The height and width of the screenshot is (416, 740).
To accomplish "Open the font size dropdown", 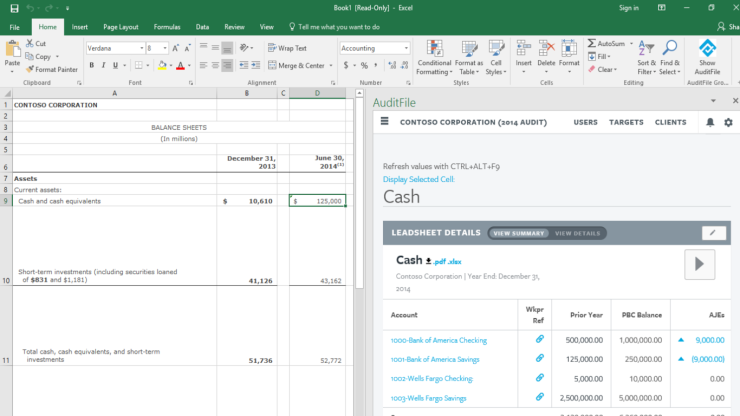I will pos(165,48).
